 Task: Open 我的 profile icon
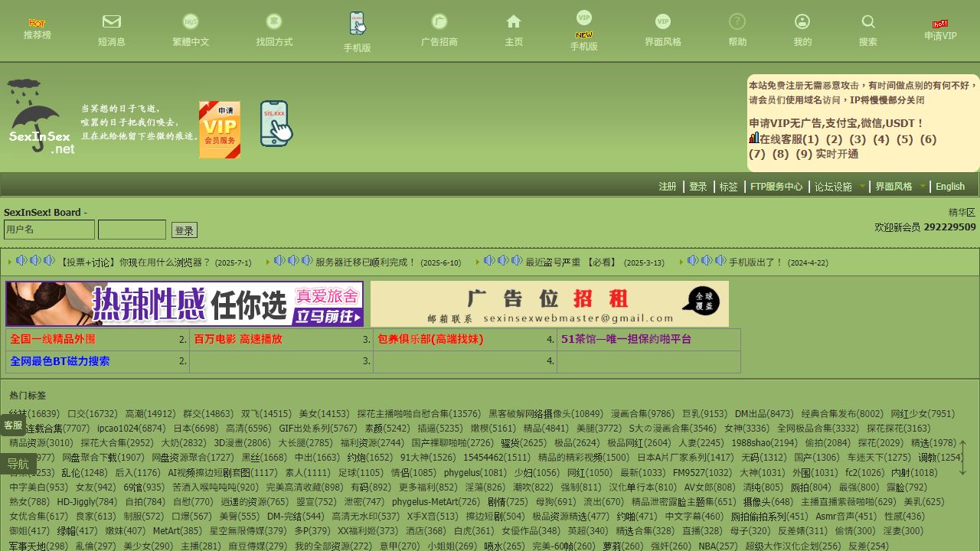pos(802,22)
